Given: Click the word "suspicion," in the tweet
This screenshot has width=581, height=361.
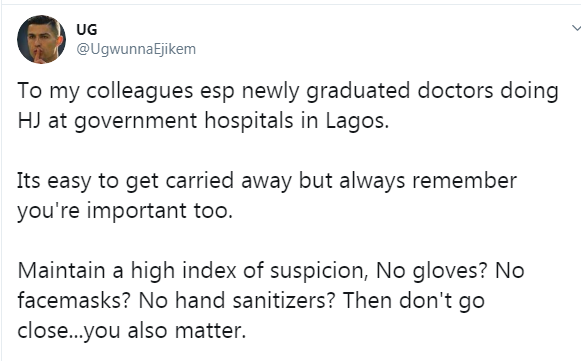Looking at the screenshot, I should point(319,271).
